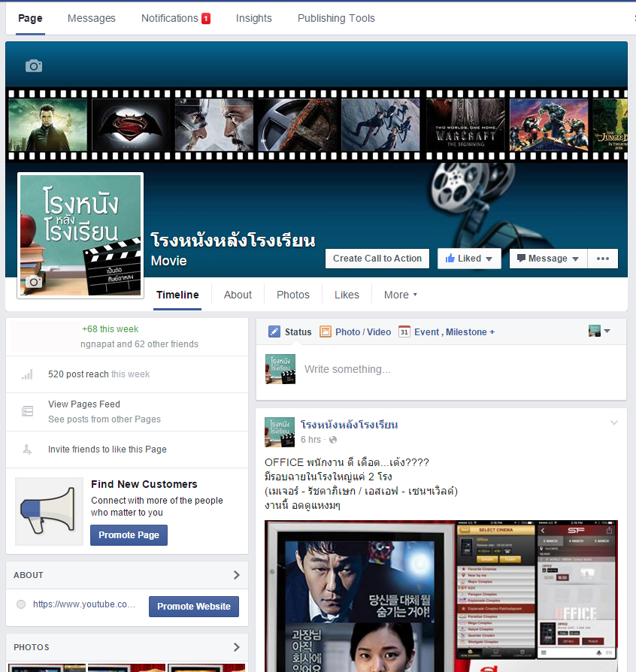Click the +68 this week text

point(111,329)
